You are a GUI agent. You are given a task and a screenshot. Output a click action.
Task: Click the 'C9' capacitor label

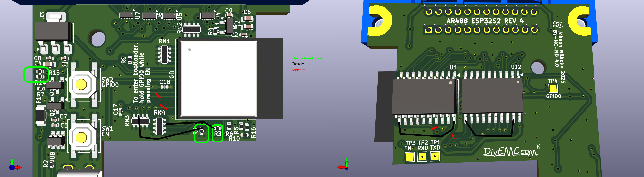coord(229,11)
